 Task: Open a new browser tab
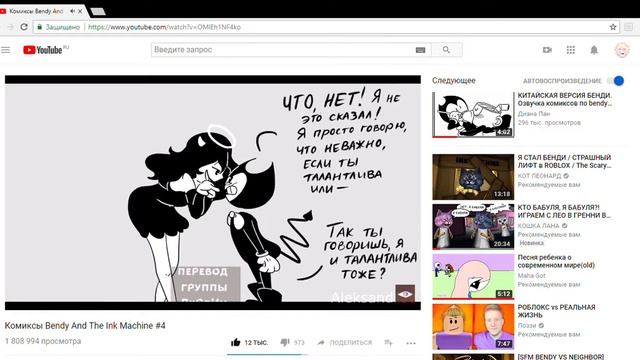click(98, 11)
